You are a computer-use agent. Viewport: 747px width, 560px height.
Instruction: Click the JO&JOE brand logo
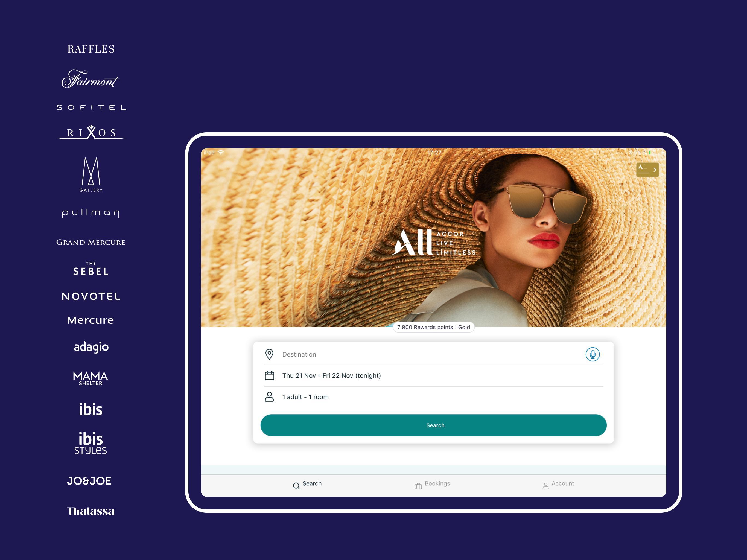coord(89,481)
